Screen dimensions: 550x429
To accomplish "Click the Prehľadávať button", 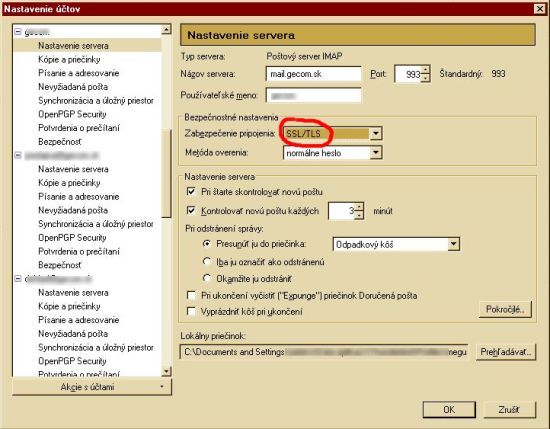I will click(506, 351).
